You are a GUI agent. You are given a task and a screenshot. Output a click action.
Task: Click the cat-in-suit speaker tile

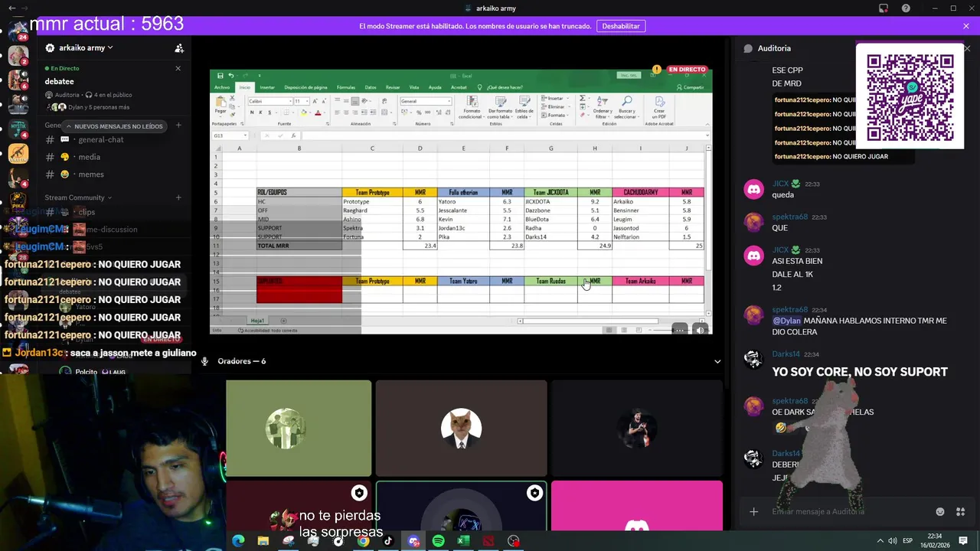click(461, 429)
